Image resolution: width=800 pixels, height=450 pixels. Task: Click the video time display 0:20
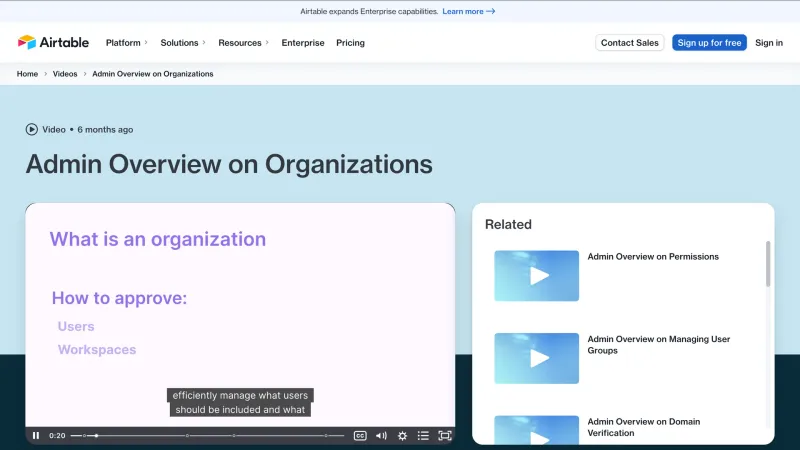(57, 435)
